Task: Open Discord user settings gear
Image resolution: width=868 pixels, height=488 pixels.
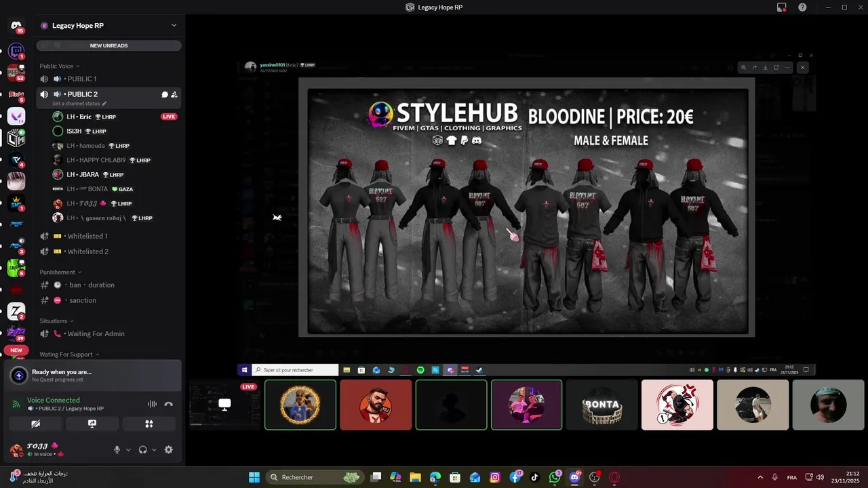Action: point(168,449)
